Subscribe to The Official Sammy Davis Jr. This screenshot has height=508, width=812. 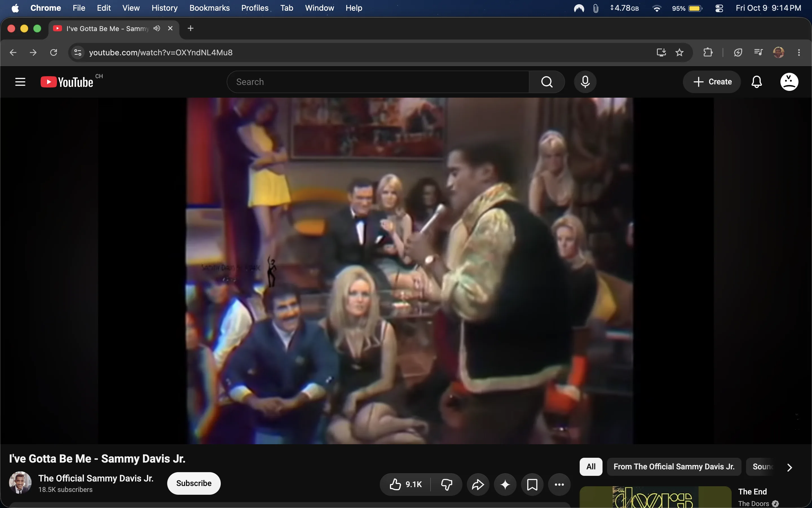(x=194, y=483)
